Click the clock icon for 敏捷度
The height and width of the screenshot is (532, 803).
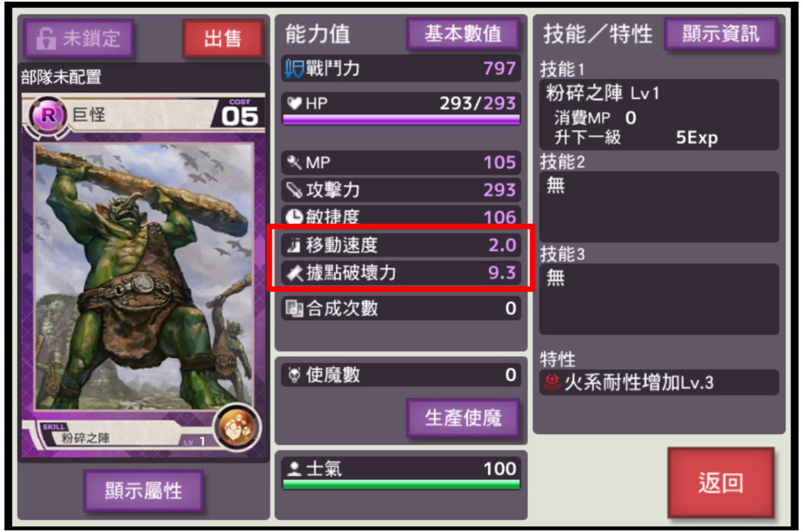294,217
